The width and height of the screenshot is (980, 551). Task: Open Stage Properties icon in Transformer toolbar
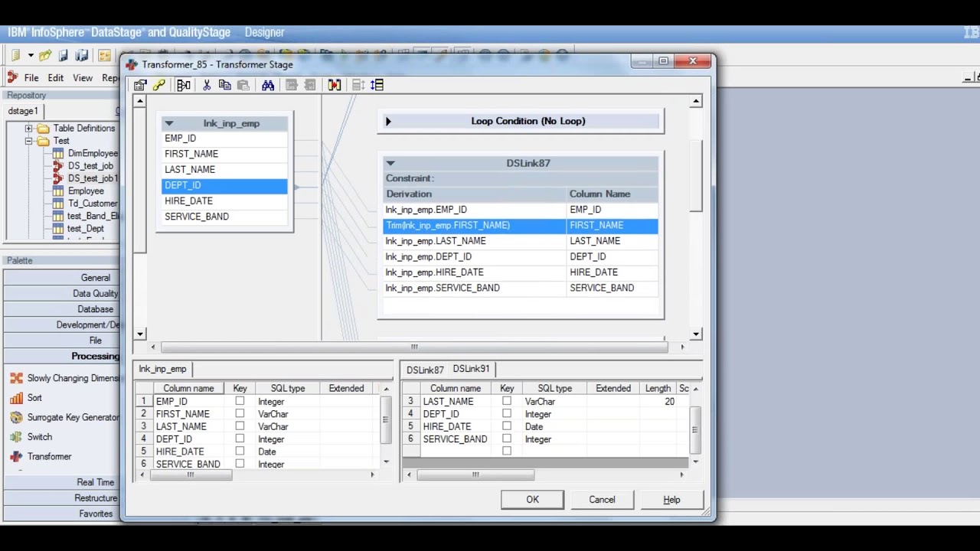(x=140, y=85)
